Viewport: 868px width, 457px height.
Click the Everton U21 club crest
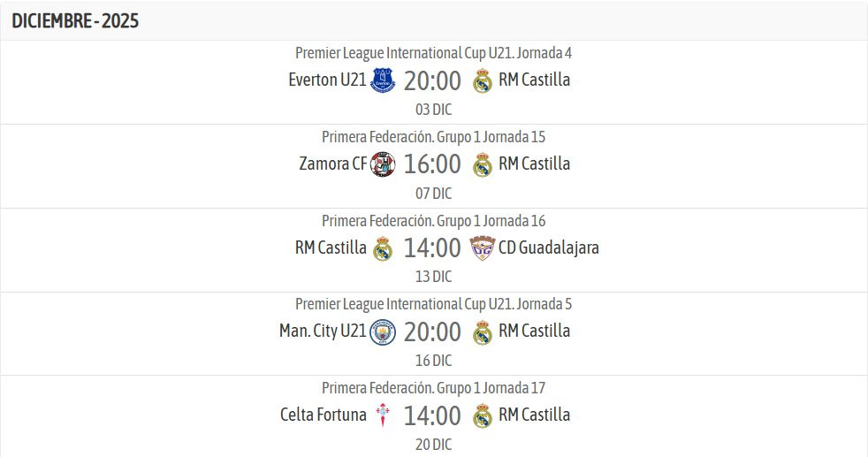[x=383, y=80]
